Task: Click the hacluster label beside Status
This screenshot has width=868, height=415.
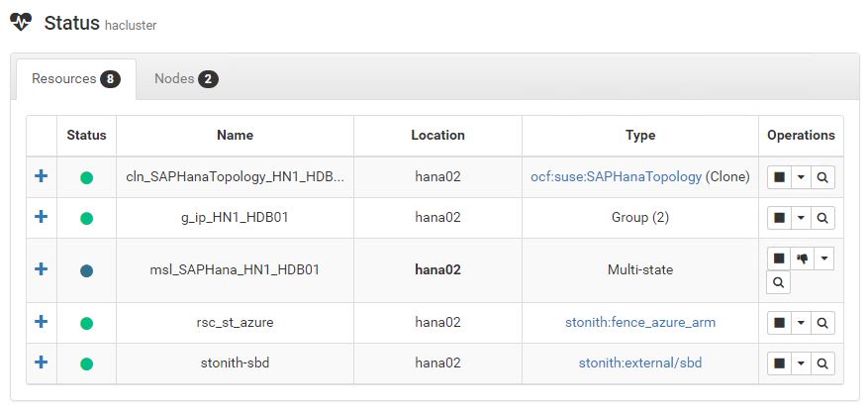Action: [131, 26]
